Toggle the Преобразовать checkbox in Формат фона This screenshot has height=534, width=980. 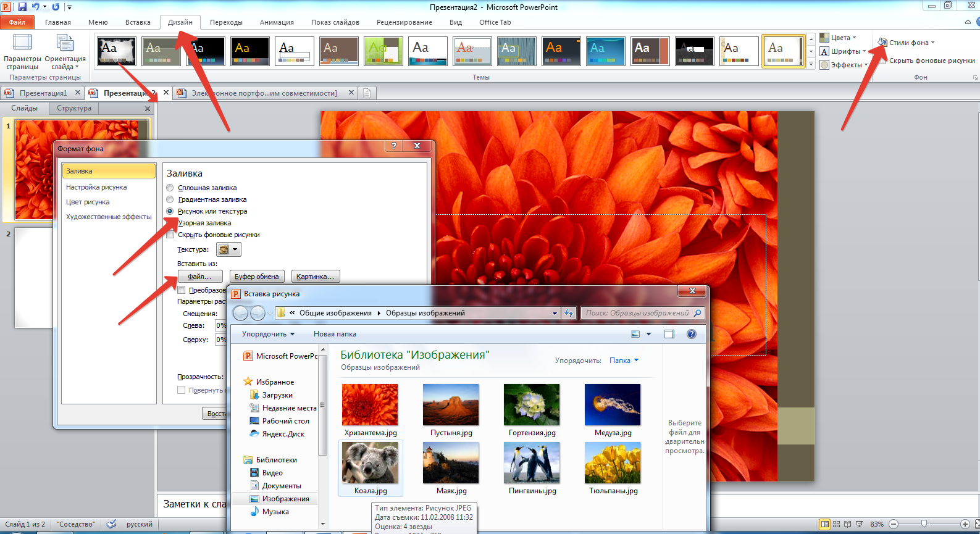(181, 290)
